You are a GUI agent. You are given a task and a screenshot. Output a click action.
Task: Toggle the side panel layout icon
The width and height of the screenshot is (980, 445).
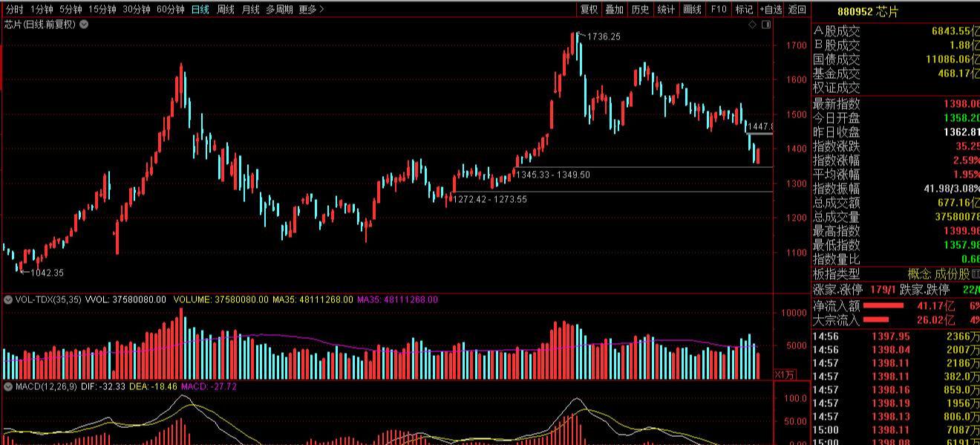click(767, 25)
